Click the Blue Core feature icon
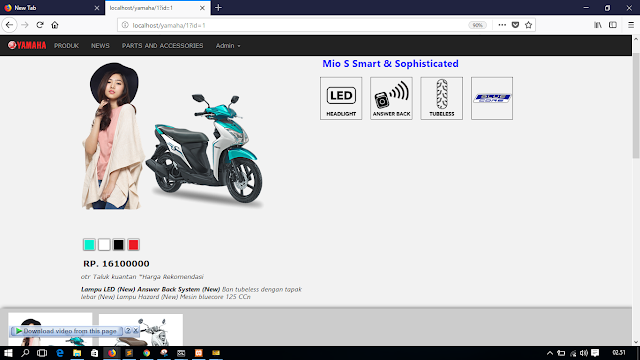The height and width of the screenshot is (360, 640). click(x=492, y=98)
